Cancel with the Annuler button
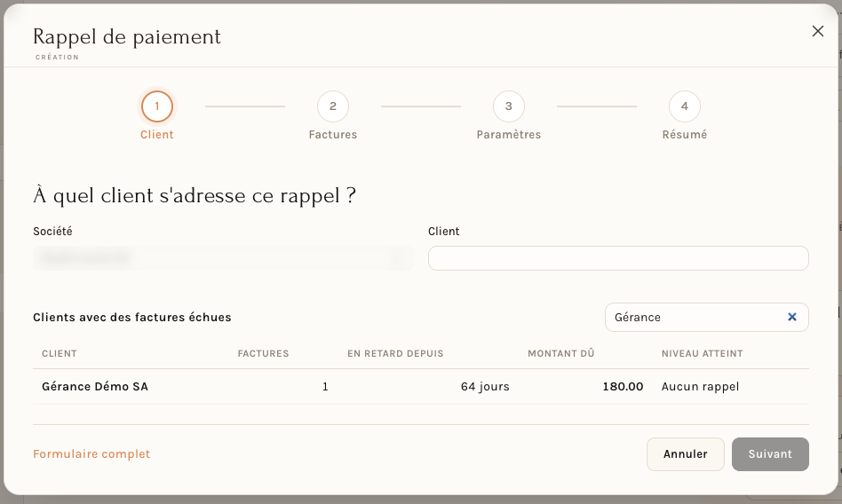 685,454
